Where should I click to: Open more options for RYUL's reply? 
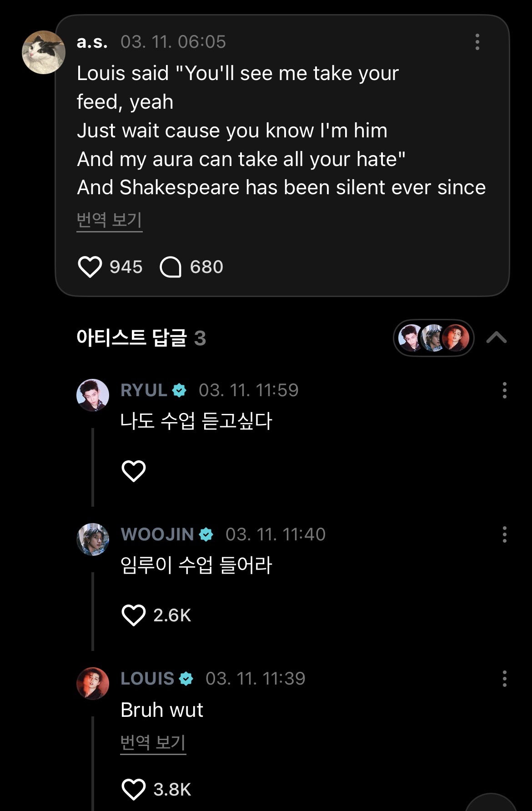[504, 390]
